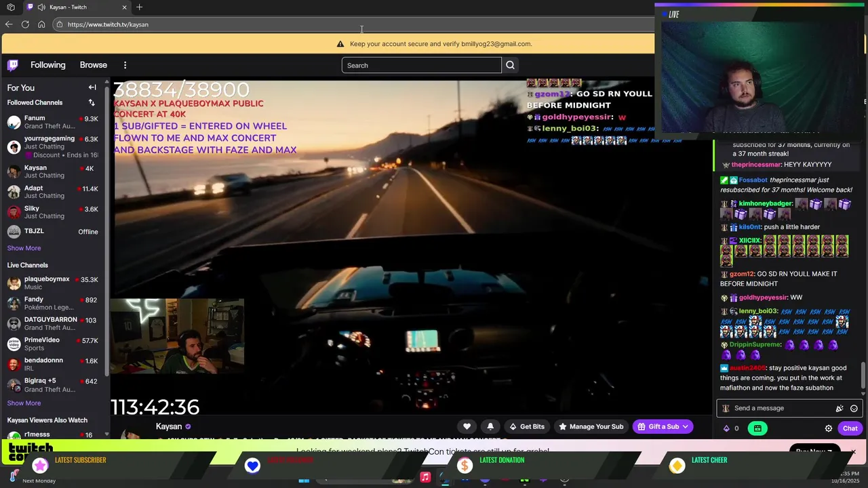Focus the Search input field

click(421, 65)
